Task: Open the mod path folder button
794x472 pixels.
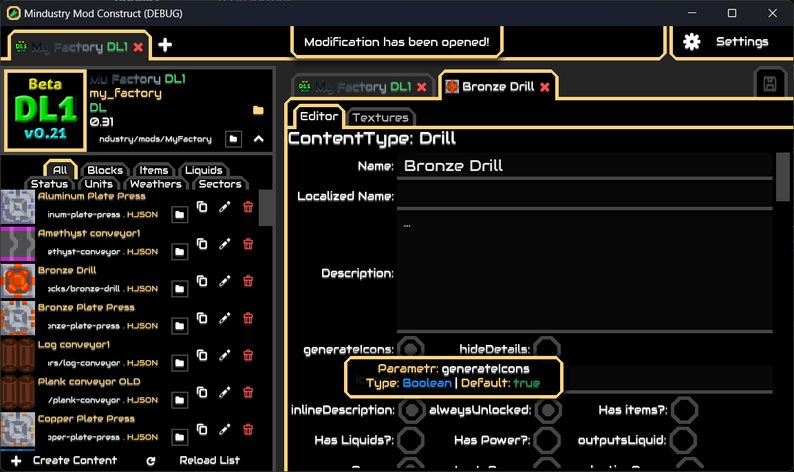Action: point(233,139)
